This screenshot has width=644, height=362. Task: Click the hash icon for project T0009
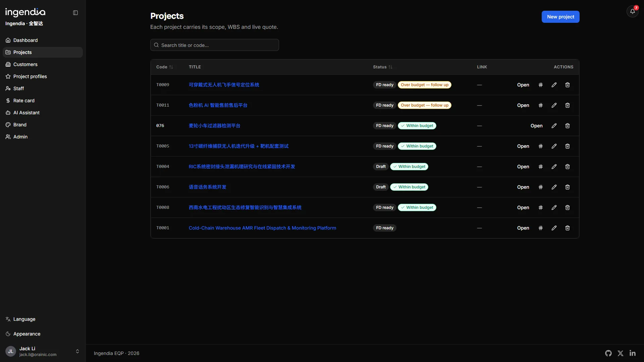point(540,85)
